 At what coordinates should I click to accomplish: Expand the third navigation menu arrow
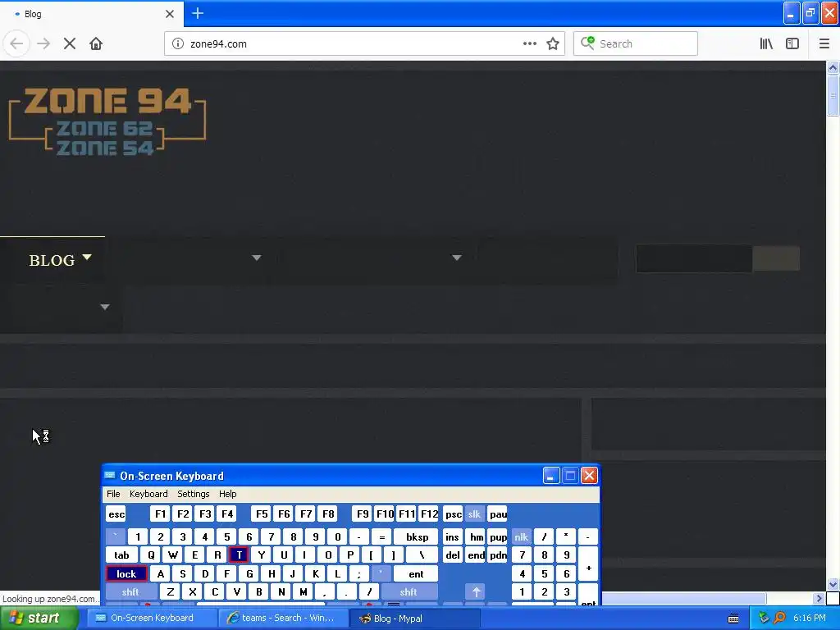pyautogui.click(x=456, y=258)
